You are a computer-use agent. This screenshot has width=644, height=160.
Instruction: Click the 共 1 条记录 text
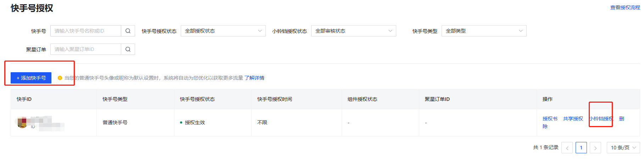pos(546,148)
